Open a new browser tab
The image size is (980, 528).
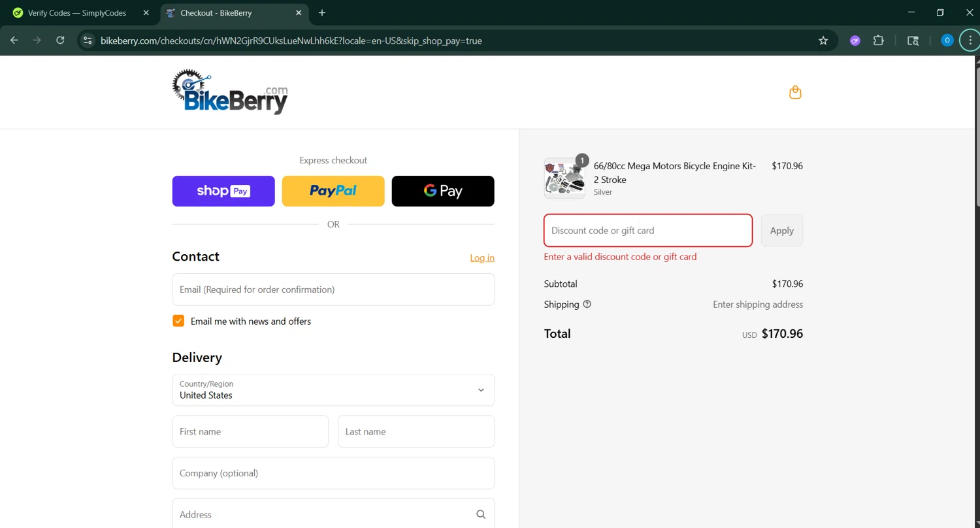pyautogui.click(x=322, y=12)
